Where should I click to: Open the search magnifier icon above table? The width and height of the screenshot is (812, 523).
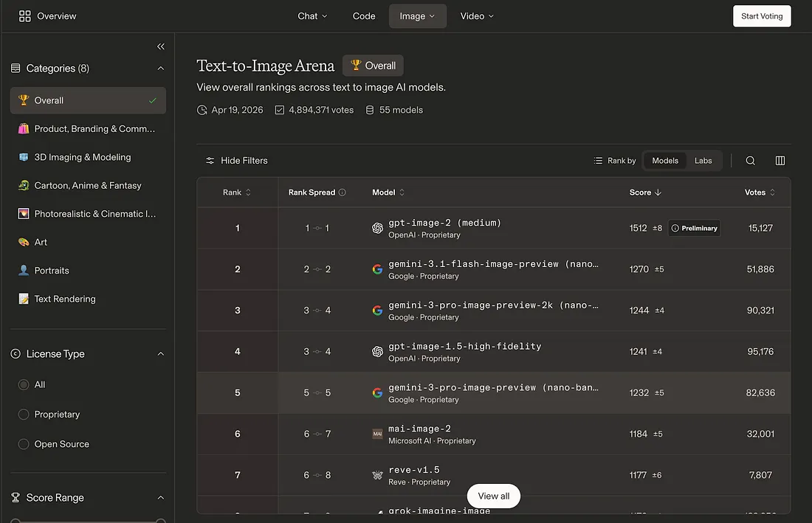(x=751, y=161)
